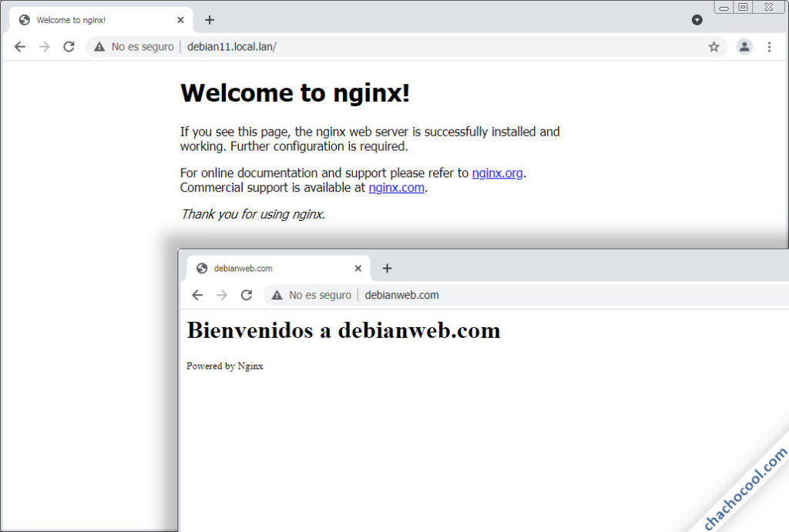Click the forward arrow in the debianweb.com window

tap(222, 295)
